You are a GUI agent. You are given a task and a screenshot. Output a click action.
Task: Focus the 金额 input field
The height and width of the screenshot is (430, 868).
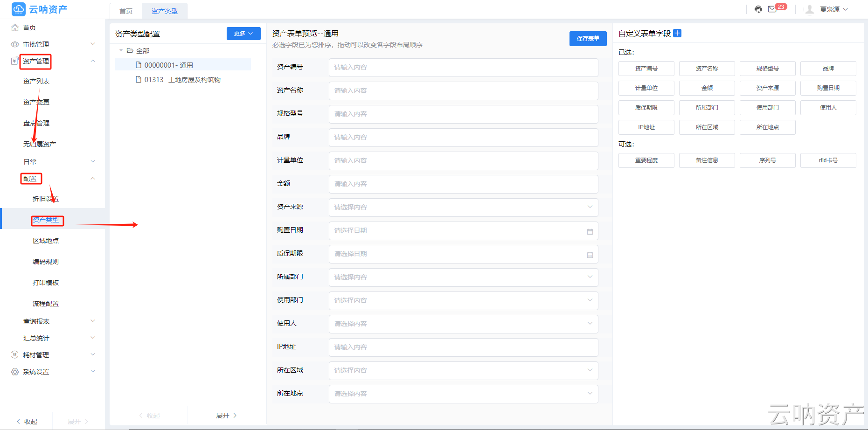[464, 184]
